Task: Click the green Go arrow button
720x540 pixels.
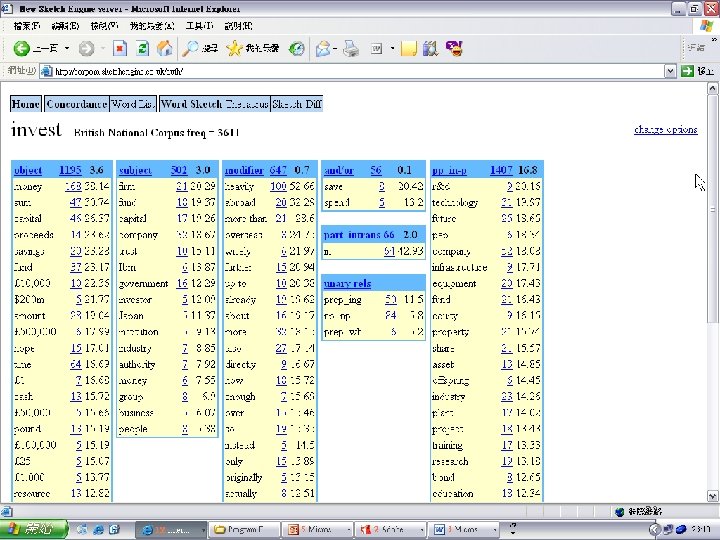Action: tap(687, 71)
